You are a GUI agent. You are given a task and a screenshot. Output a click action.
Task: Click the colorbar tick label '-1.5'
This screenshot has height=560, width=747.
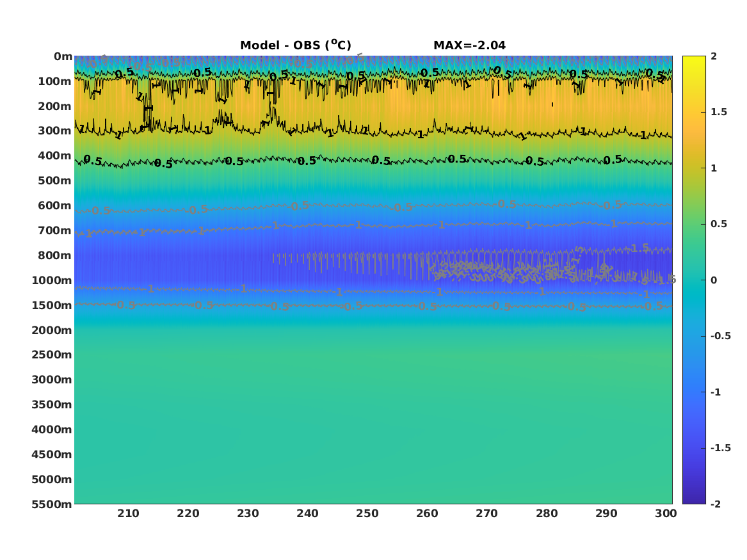pos(720,448)
